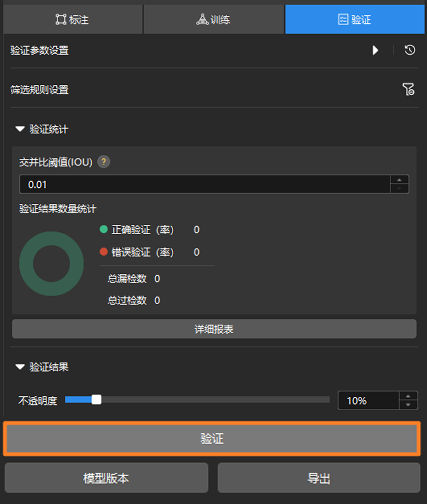
Task: Click the 筛选规则设置 label
Action: click(x=39, y=89)
